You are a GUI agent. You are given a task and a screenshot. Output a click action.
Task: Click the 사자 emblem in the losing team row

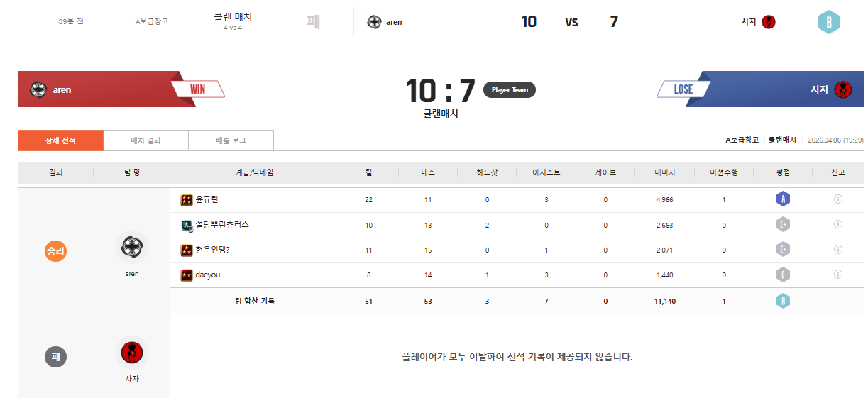coord(132,353)
